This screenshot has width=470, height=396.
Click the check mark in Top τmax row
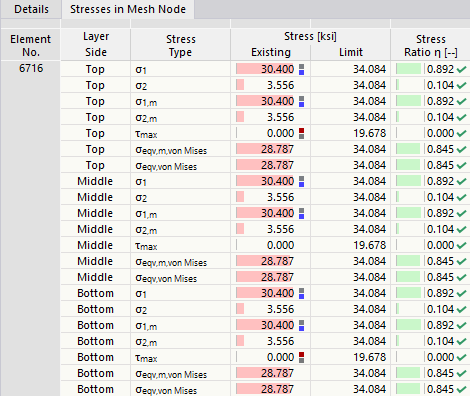(462, 133)
